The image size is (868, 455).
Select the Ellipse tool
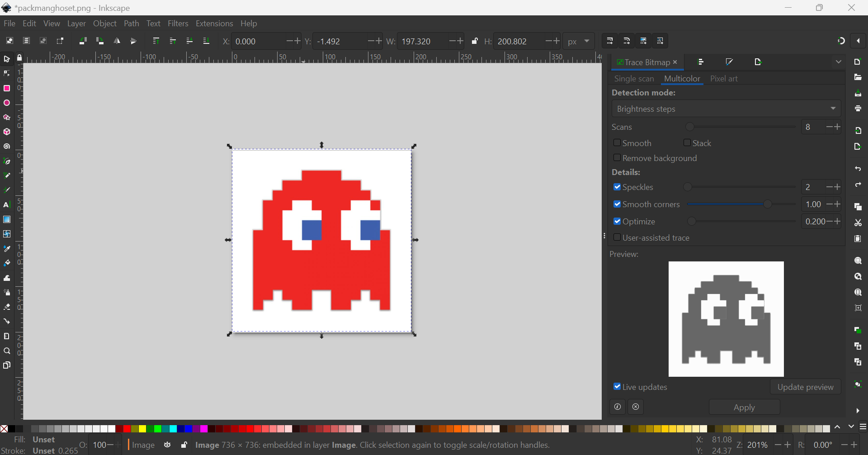click(x=7, y=103)
